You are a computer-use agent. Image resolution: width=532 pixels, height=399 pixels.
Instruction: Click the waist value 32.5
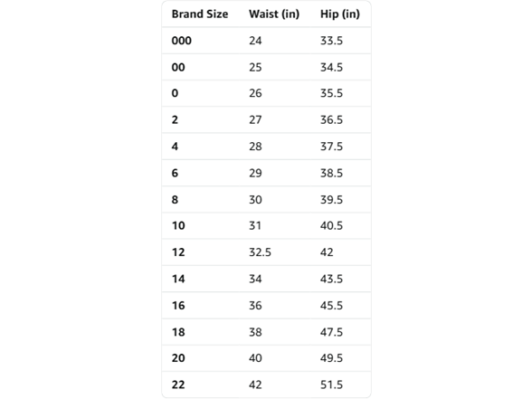click(x=261, y=252)
